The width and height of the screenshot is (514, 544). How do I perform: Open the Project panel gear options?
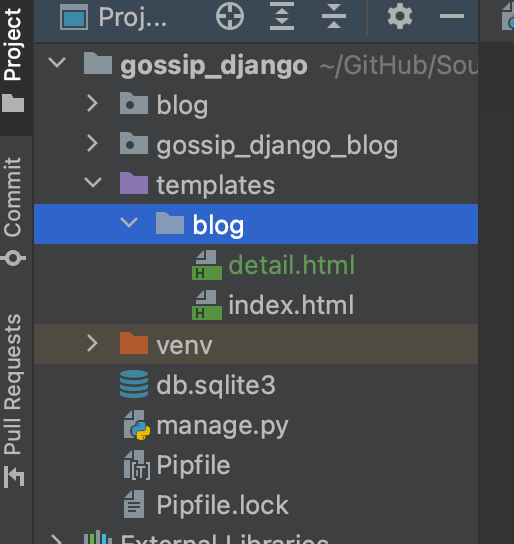400,16
